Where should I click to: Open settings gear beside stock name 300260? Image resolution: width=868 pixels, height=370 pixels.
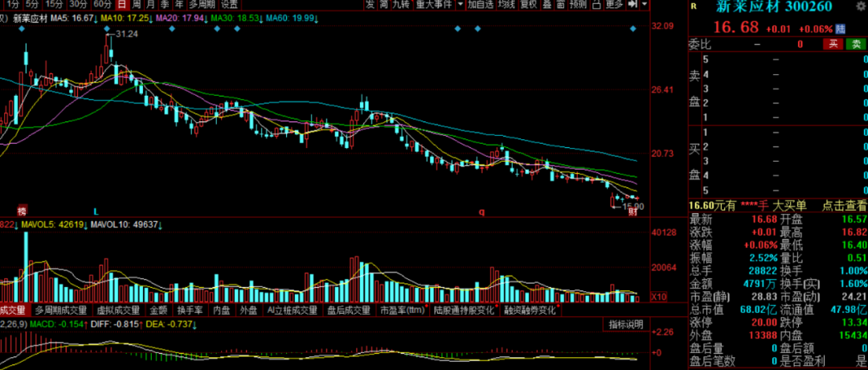(861, 7)
